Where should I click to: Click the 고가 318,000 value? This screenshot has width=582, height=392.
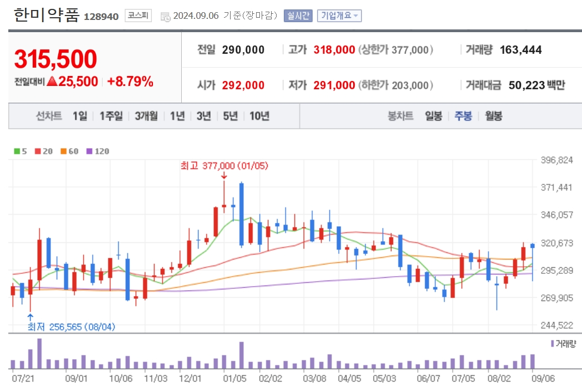tap(334, 50)
